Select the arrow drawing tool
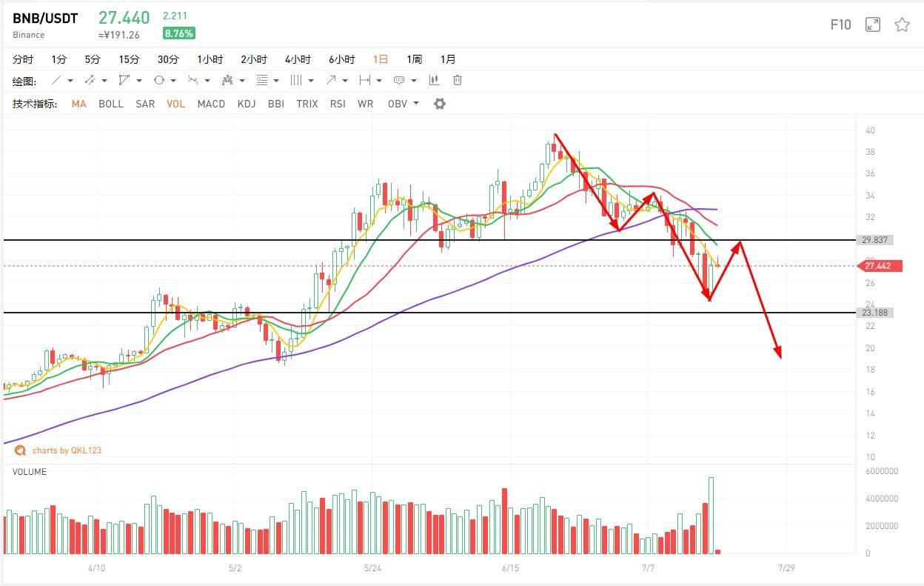This screenshot has width=924, height=586. click(330, 80)
